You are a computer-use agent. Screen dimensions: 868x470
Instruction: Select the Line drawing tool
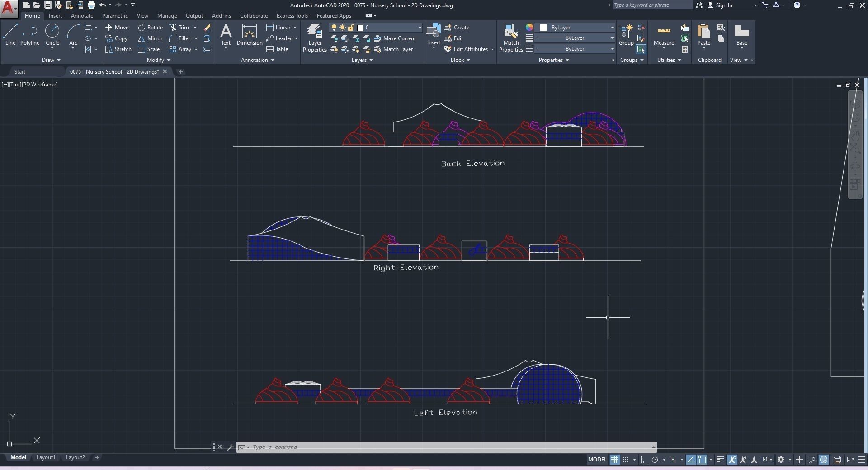[10, 35]
